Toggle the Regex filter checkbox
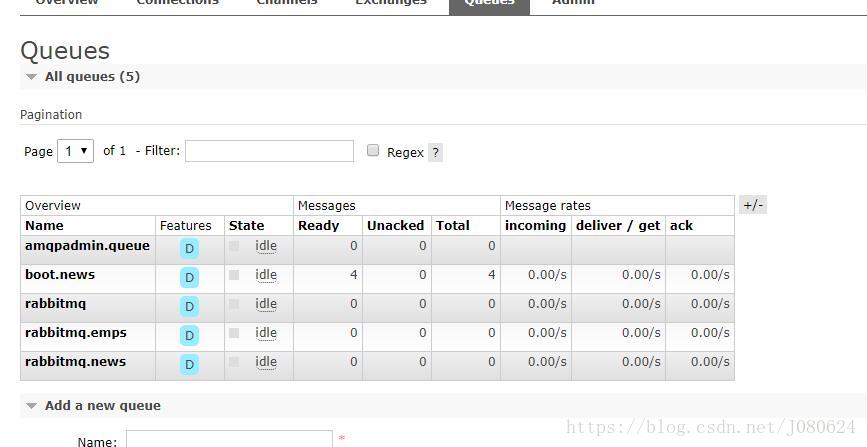 tap(373, 150)
